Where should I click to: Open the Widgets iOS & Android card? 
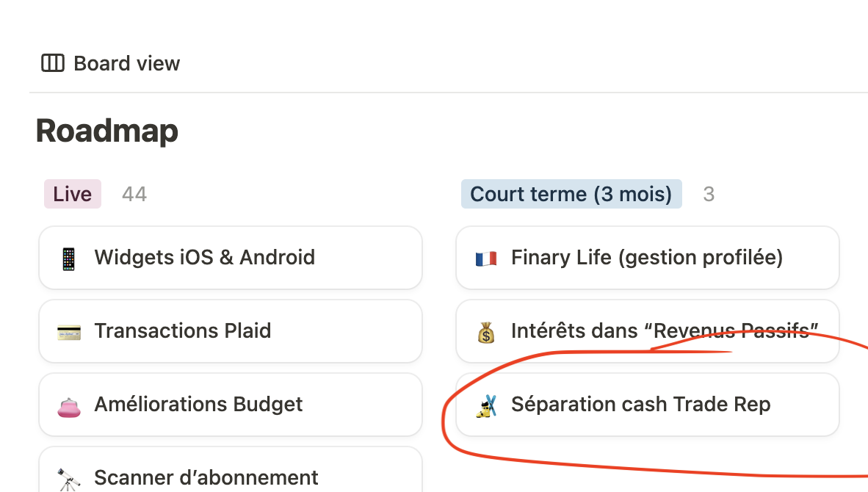click(x=204, y=258)
